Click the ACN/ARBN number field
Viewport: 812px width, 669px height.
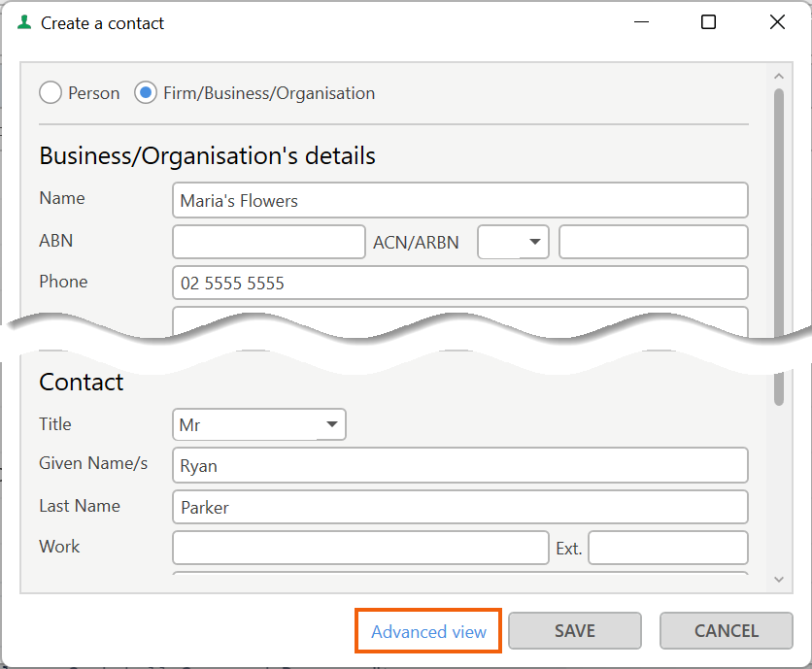coord(654,242)
